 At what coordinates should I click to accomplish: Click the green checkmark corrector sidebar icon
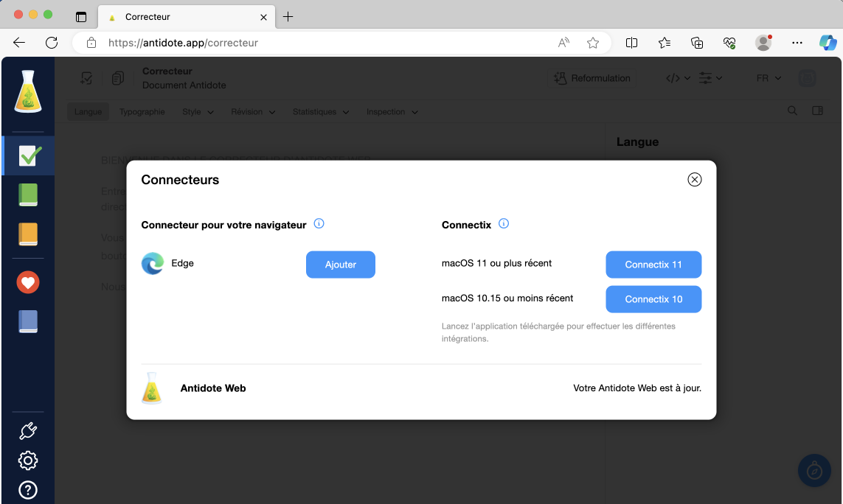pyautogui.click(x=30, y=155)
